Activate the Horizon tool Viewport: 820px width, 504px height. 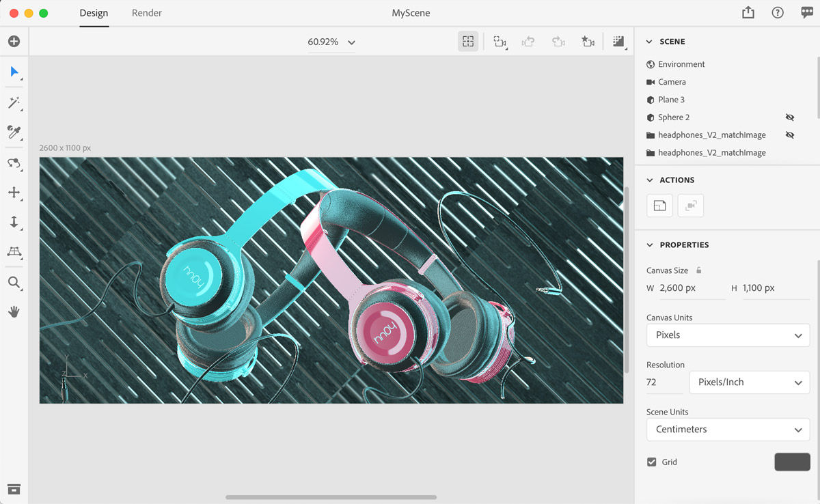(x=14, y=252)
